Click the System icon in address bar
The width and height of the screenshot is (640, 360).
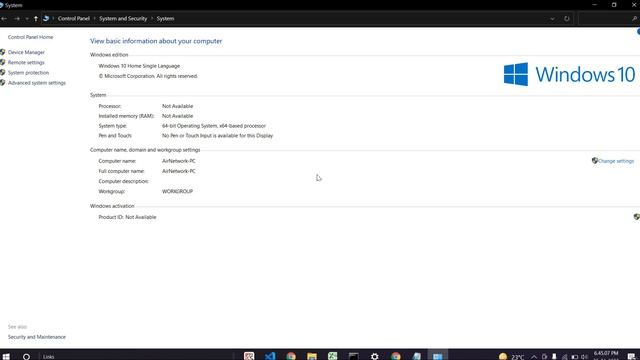[46, 18]
